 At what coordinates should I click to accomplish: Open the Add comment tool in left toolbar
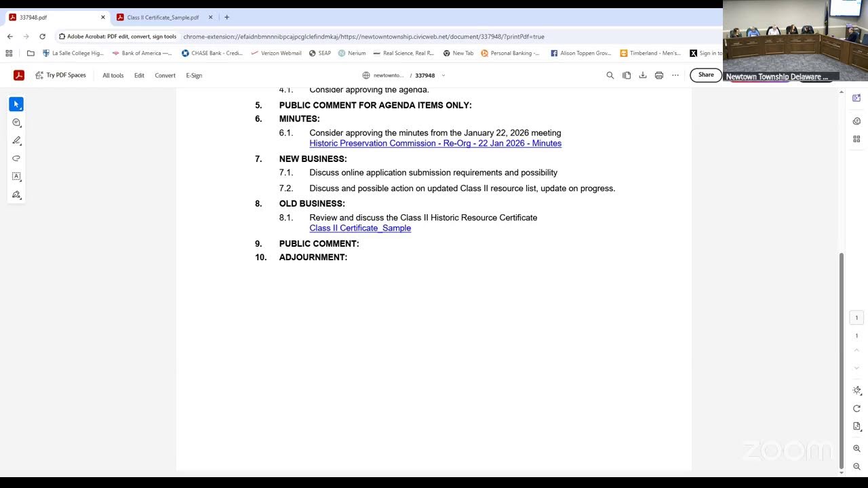(x=16, y=123)
